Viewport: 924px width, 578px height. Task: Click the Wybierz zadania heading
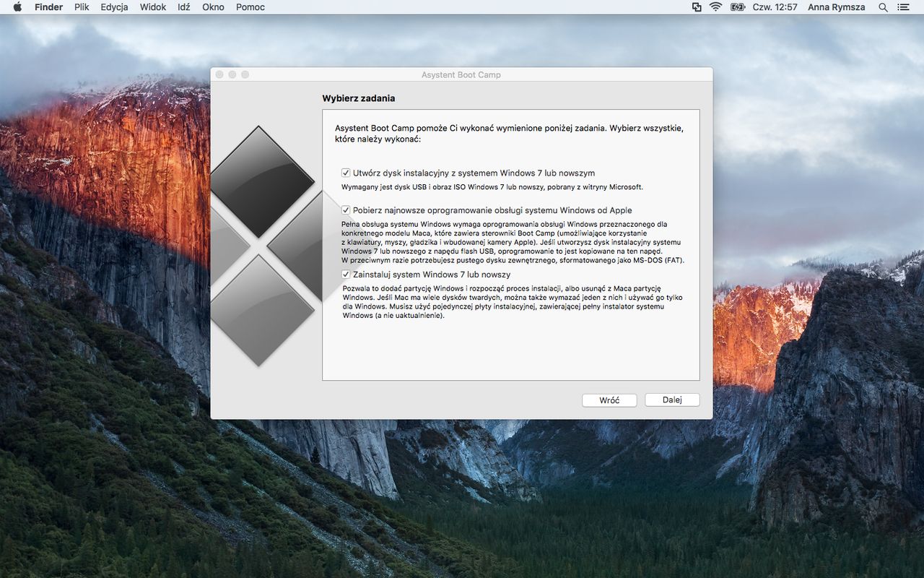(x=358, y=98)
